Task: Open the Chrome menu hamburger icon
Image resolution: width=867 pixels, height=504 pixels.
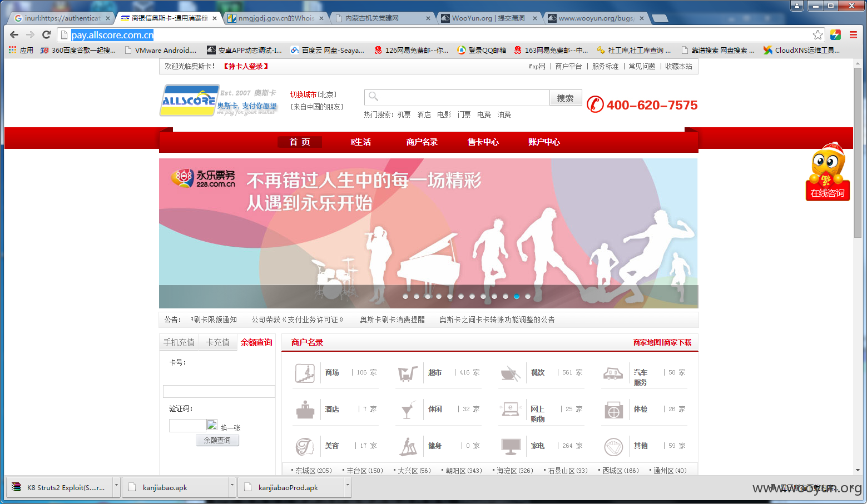Action: pos(853,35)
